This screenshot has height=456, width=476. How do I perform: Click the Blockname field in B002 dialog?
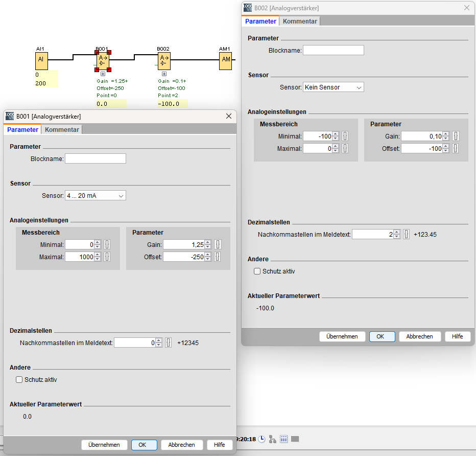point(333,51)
